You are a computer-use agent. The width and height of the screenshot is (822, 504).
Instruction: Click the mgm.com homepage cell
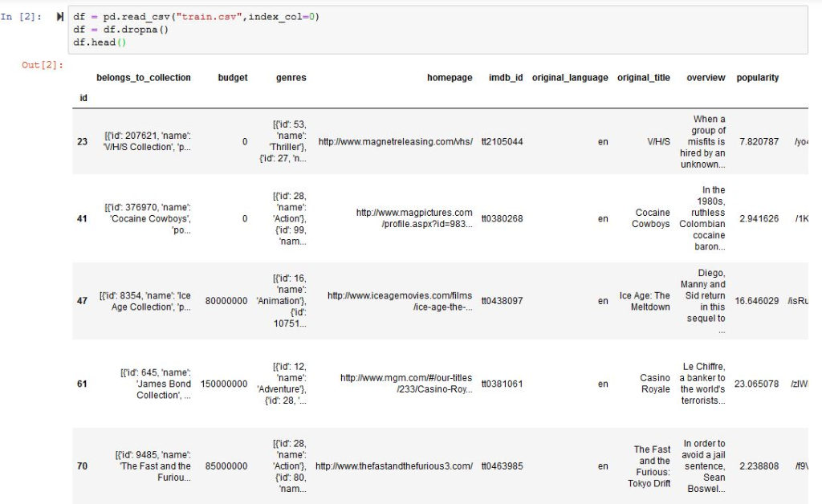point(406,384)
